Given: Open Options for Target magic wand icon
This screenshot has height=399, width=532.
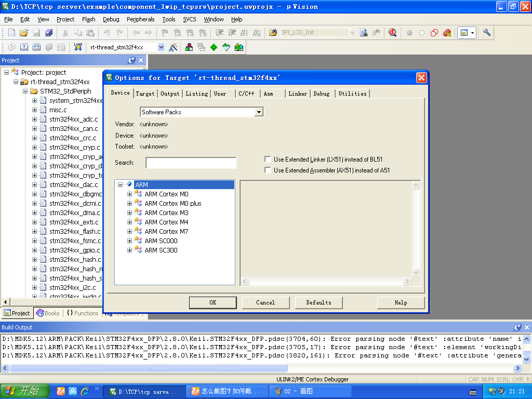Looking at the screenshot, I should click(173, 47).
